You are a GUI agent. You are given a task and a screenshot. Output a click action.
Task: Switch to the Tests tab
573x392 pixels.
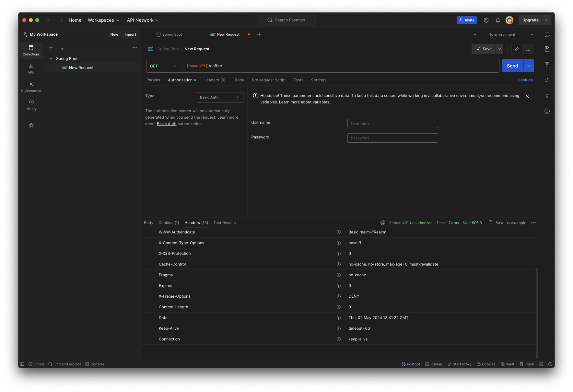coord(298,80)
